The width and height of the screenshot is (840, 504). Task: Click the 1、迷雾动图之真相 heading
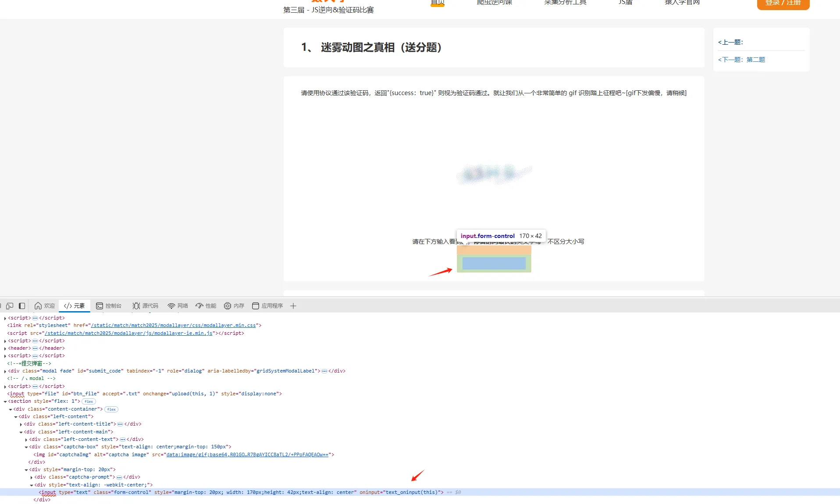click(371, 47)
